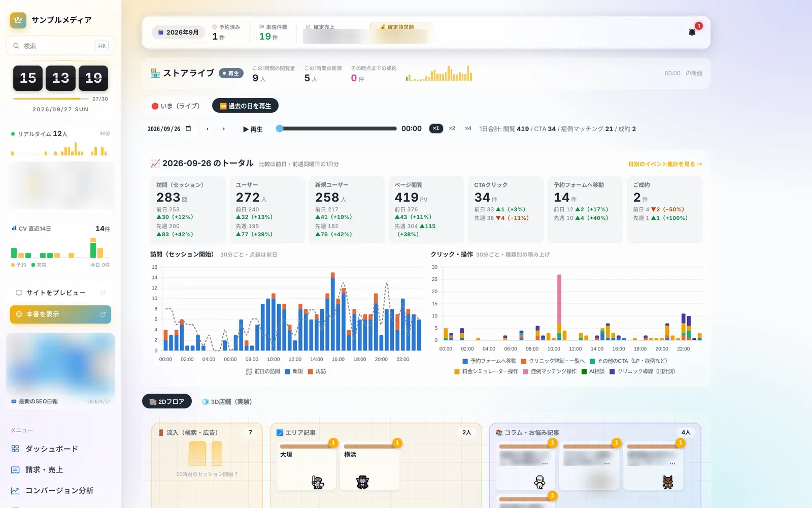Open the calendar picker icon beside 2026/09/26
The height and width of the screenshot is (508, 812).
coord(188,129)
